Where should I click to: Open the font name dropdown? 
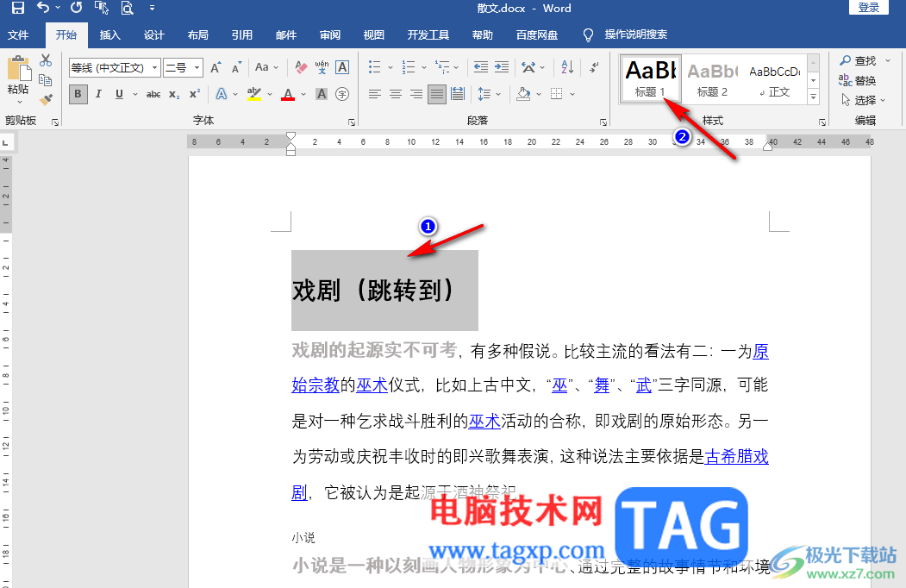pos(155,67)
